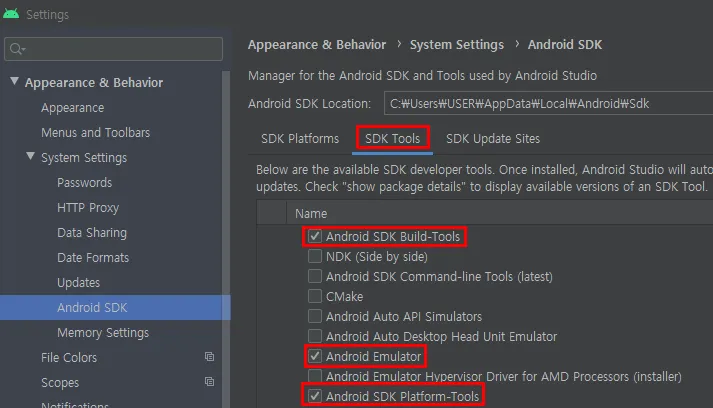Tick Android SDK Command-line Tools (latest)

315,277
